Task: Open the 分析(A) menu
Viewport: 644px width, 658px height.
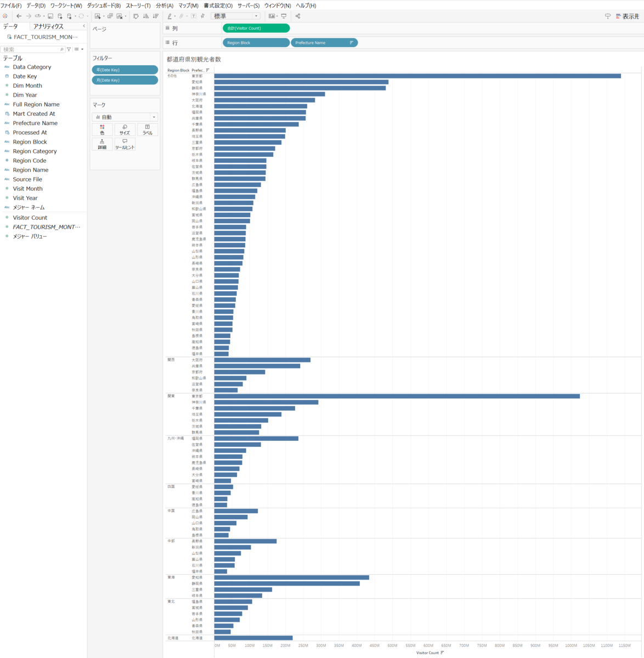Action: coord(165,5)
